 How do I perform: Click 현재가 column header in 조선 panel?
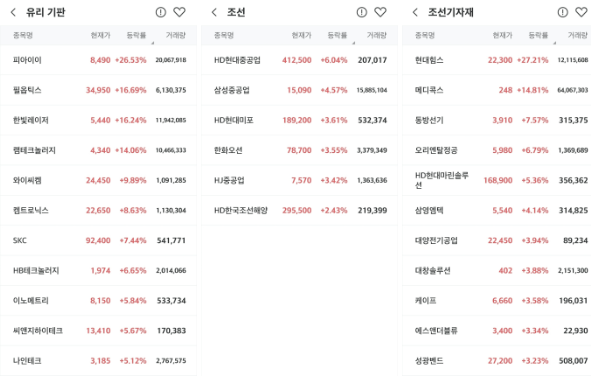[x=302, y=35]
